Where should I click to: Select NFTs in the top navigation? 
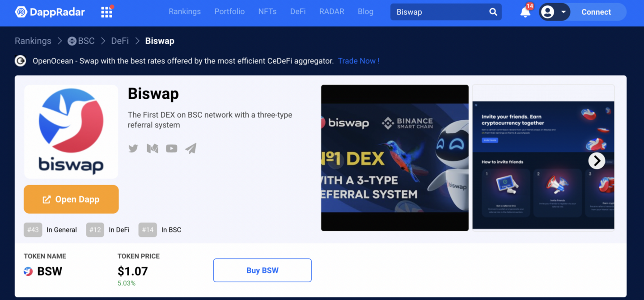pyautogui.click(x=267, y=12)
